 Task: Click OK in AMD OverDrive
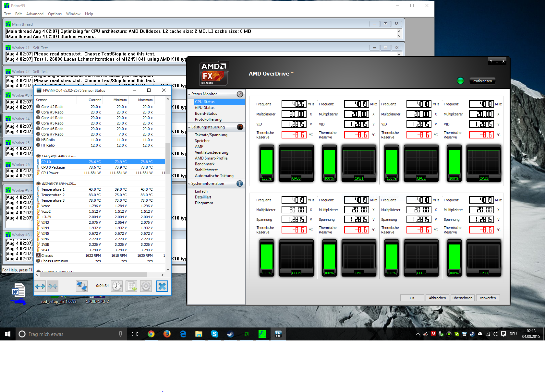click(x=412, y=298)
